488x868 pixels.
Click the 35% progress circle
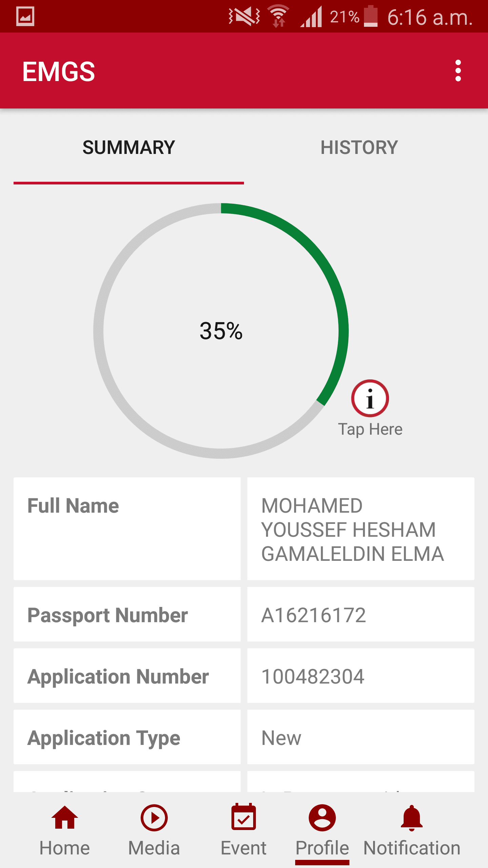[x=221, y=331]
